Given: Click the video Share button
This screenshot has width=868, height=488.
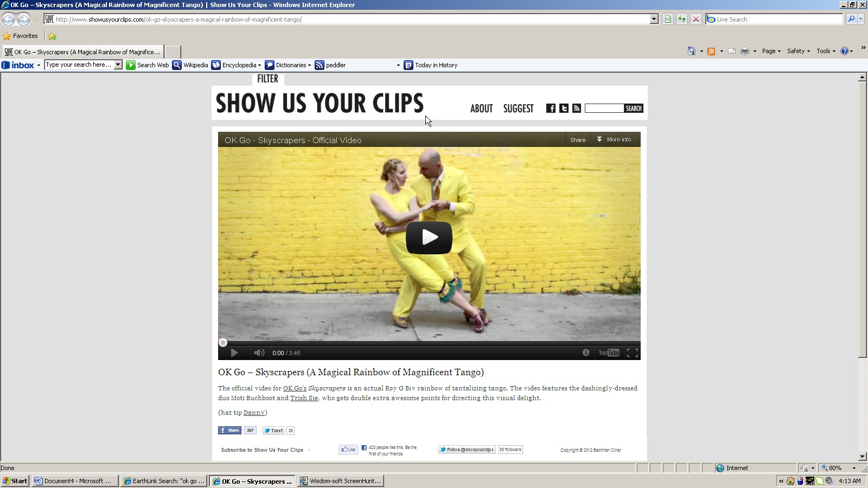Looking at the screenshot, I should click(578, 140).
